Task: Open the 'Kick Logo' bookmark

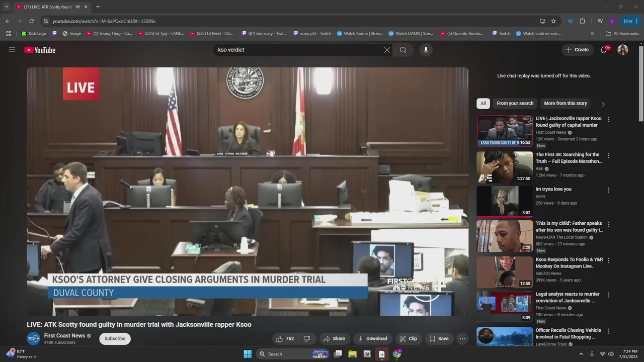Action: (x=34, y=34)
